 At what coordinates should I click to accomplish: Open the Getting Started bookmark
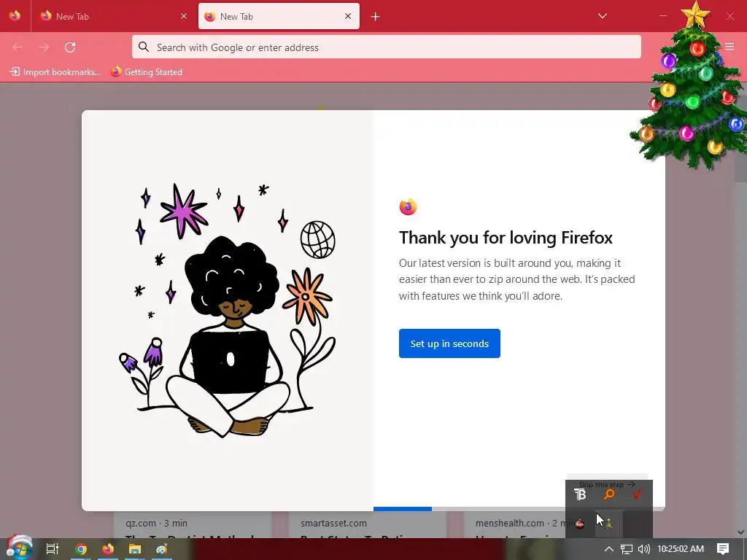(147, 72)
